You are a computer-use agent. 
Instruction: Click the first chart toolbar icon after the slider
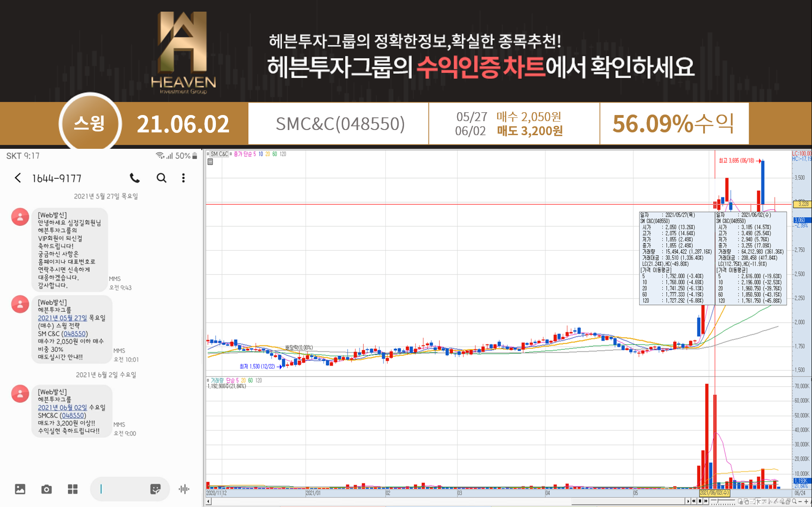[x=741, y=501]
